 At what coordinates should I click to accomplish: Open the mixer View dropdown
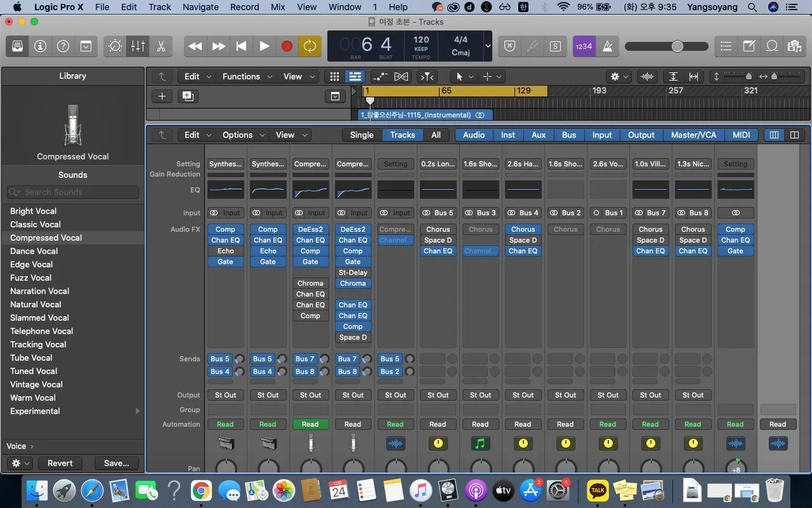coord(291,135)
